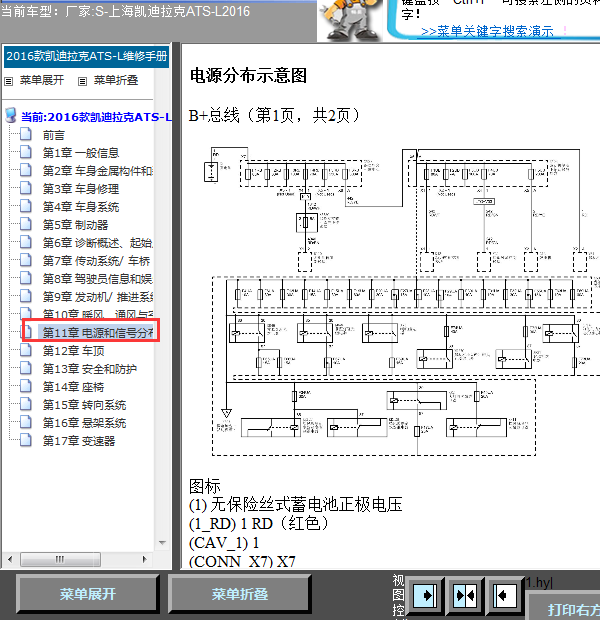600x620 pixels.
Task: Click the page icon beside 第4章 车身系统
Action: [26, 206]
